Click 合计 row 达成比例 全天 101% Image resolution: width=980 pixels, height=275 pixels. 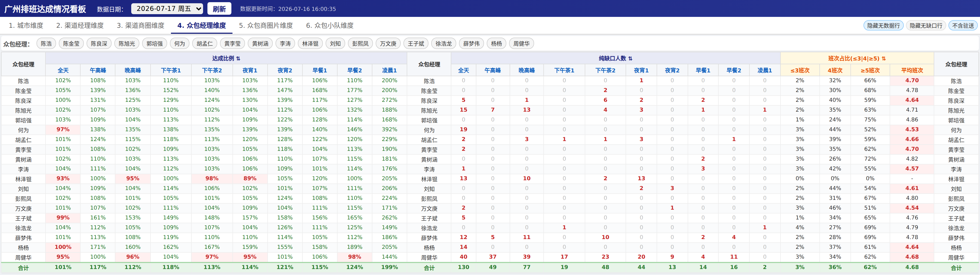click(63, 267)
